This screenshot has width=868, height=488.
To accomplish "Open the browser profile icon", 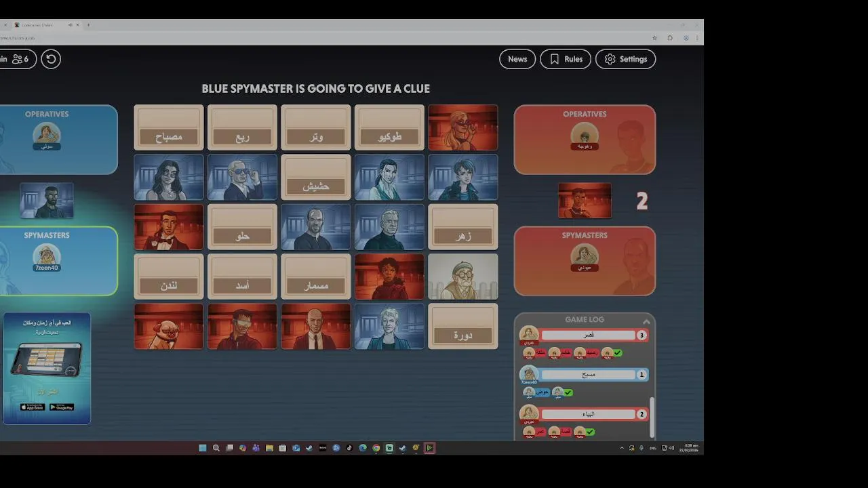I will pyautogui.click(x=686, y=38).
